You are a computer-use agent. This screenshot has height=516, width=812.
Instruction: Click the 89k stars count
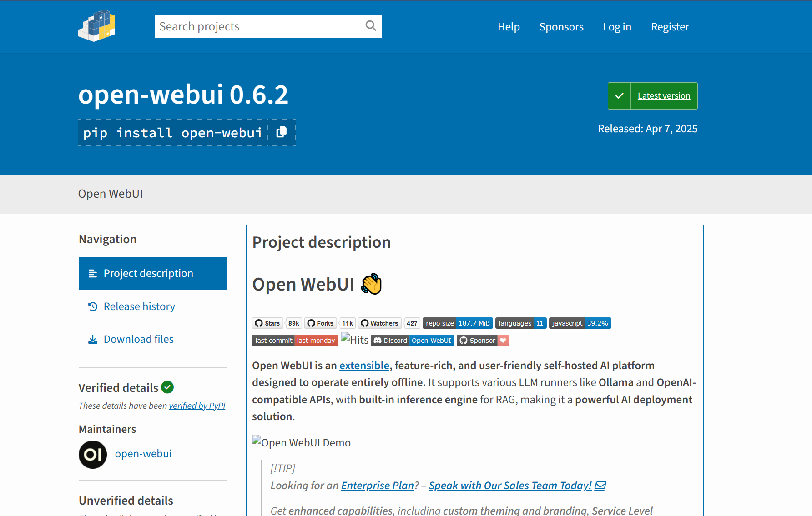tap(294, 323)
